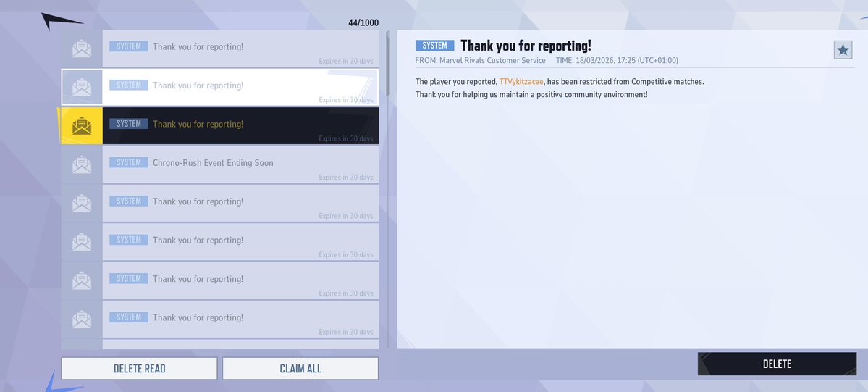Click the SYSTEM tag in message header
This screenshot has height=392, width=868.
434,46
